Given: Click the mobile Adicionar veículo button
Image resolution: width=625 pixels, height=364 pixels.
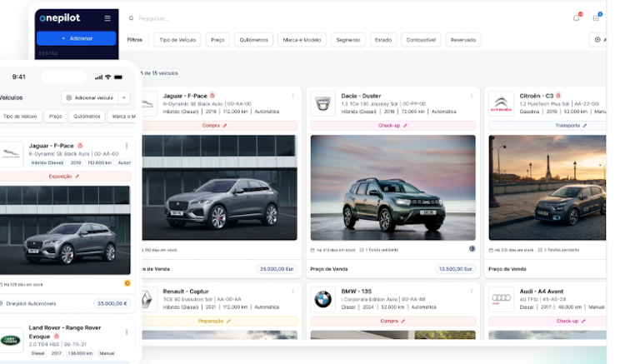Looking at the screenshot, I should 90,97.
